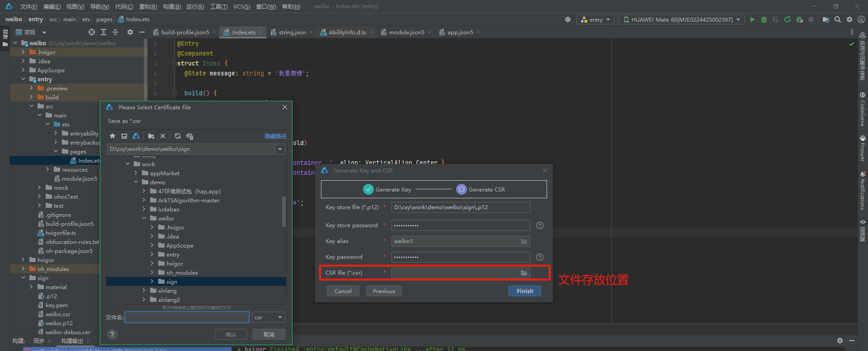Open Project Structure icon in top toolbar
The height and width of the screenshot is (351, 868).
click(826, 19)
